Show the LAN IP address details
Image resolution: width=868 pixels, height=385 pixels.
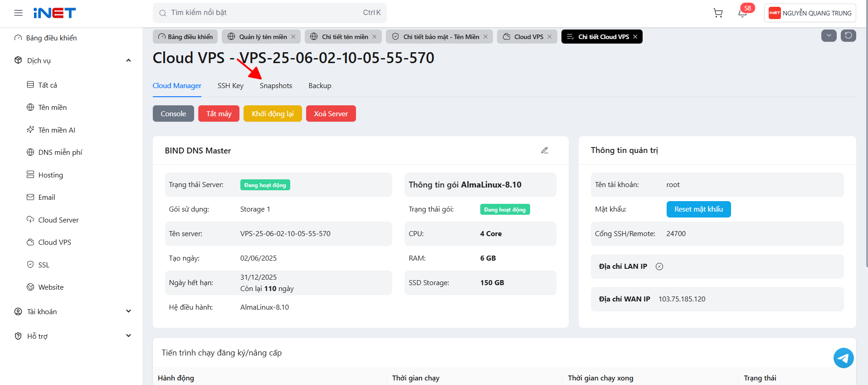(659, 267)
